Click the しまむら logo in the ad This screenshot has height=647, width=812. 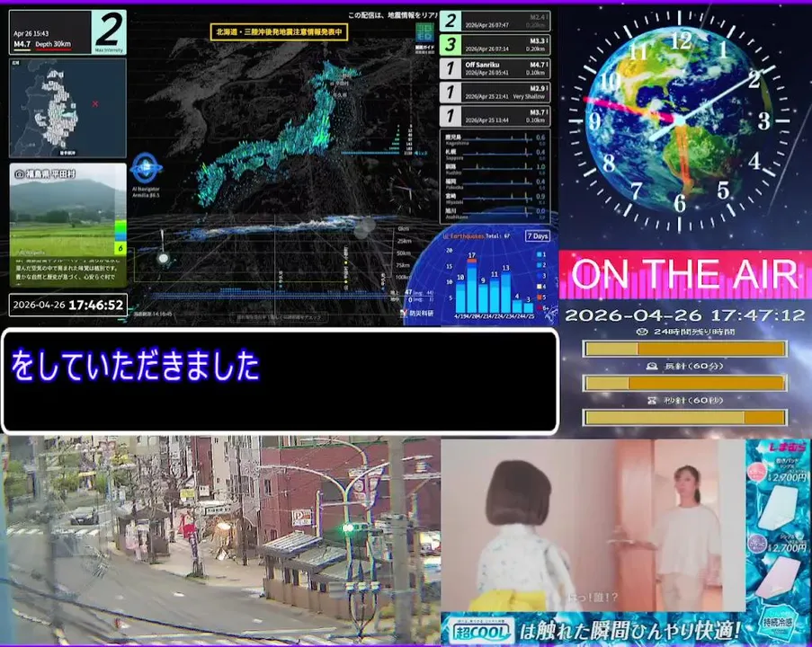pos(787,448)
